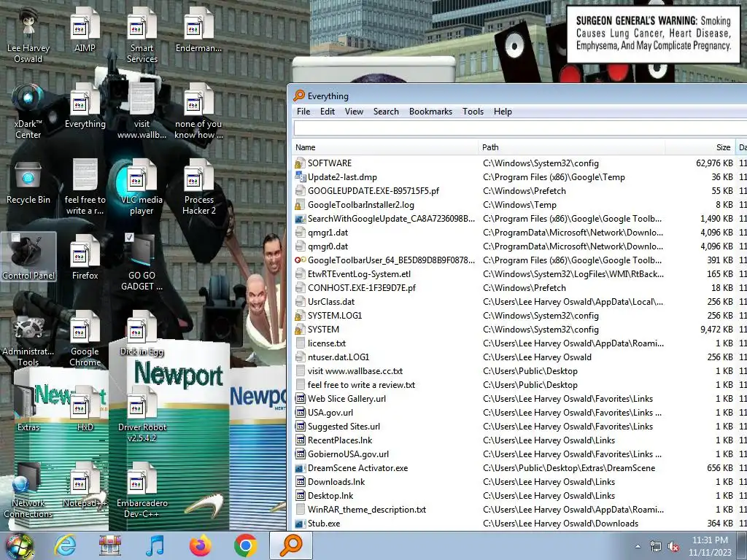The image size is (747, 560).
Task: Open the Windows Start menu orb
Action: (x=19, y=545)
